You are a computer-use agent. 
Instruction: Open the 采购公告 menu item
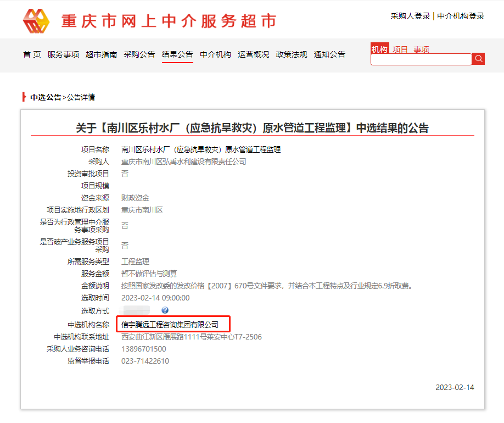[x=139, y=54]
